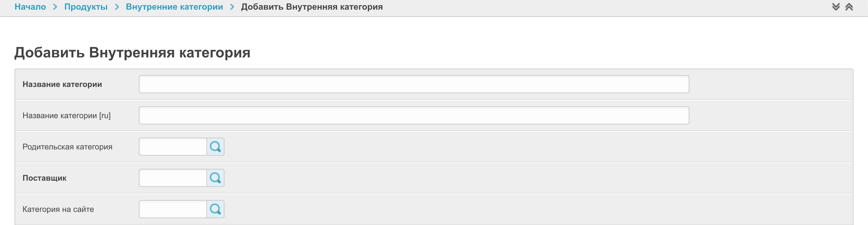Click the Родительская категория label text

click(67, 147)
